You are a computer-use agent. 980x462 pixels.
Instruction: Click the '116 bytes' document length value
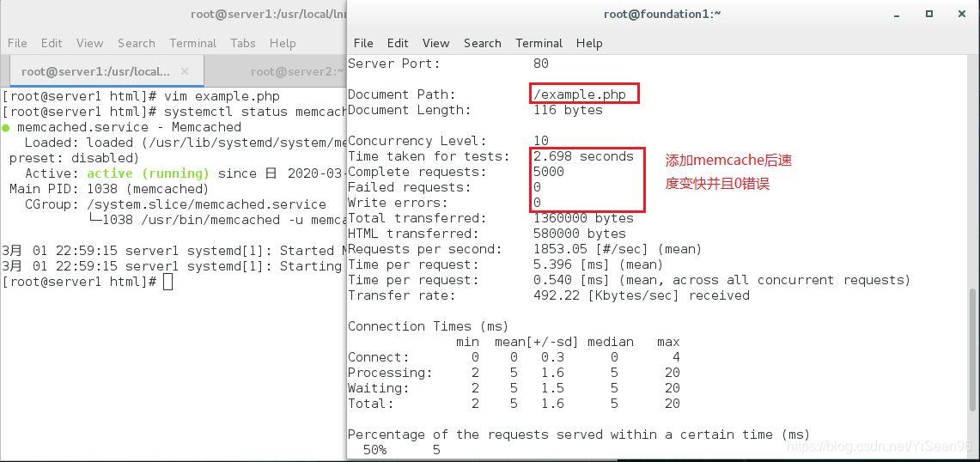coord(568,110)
